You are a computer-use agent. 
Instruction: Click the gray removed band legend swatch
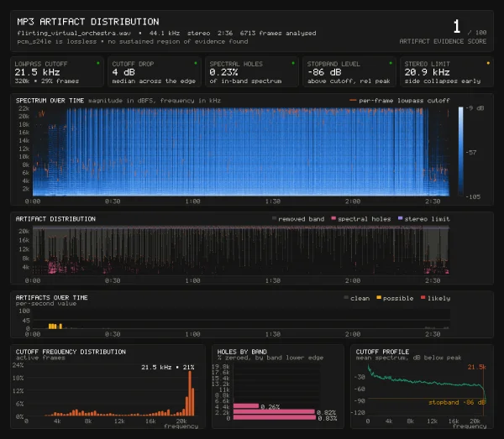(274, 218)
